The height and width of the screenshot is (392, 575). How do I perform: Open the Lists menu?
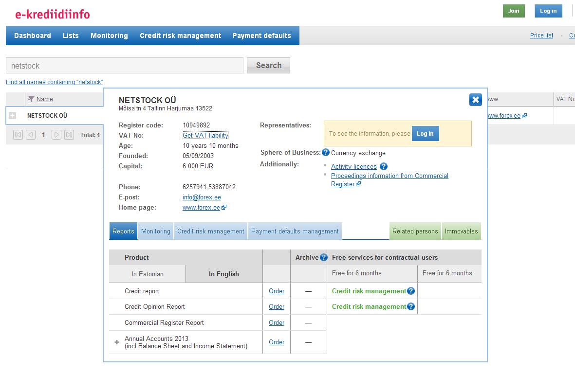pyautogui.click(x=71, y=36)
